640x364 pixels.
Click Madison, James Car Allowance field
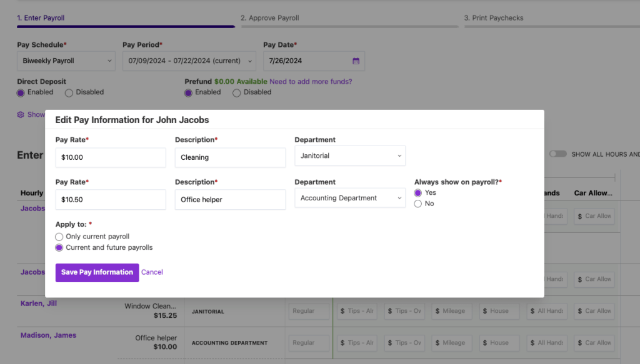(x=594, y=343)
